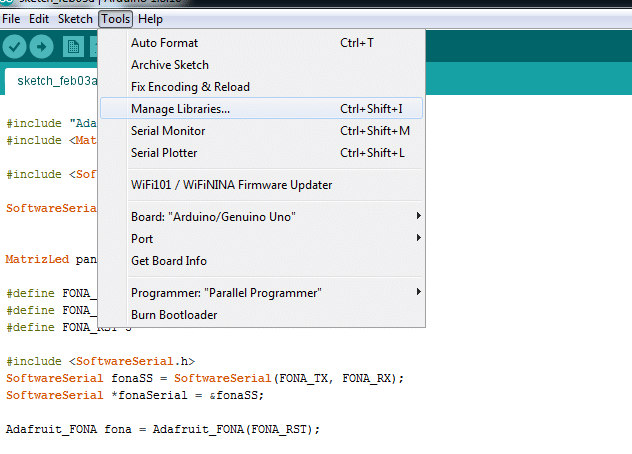Open the Edit menu
Image resolution: width=632 pixels, height=454 pixels.
pos(39,19)
